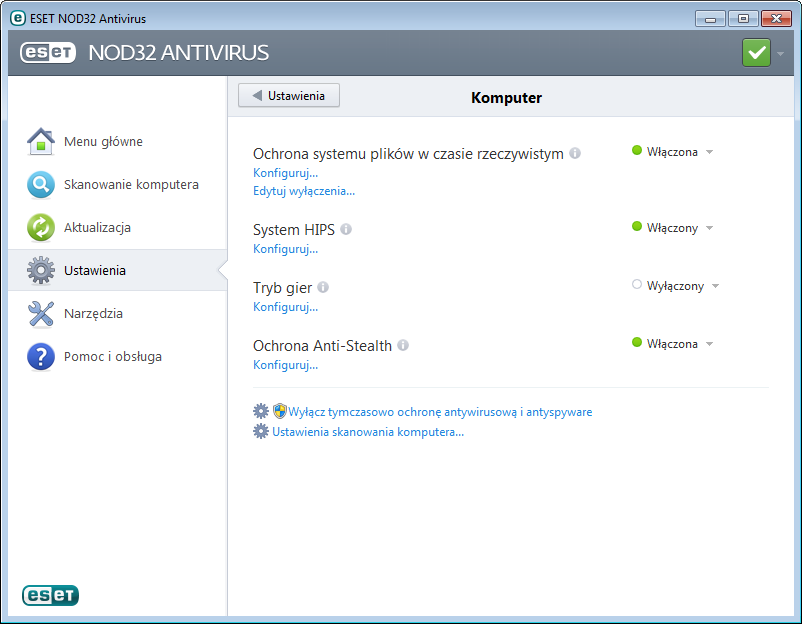The image size is (802, 624).
Task: Click info icon next to System HIPS
Action: pyautogui.click(x=346, y=229)
